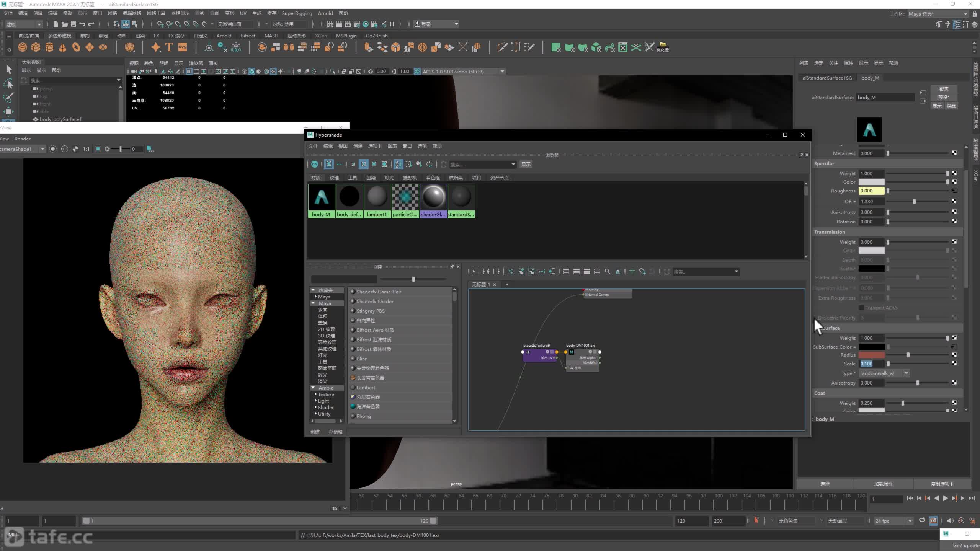Collapse the Coat section

tap(820, 393)
